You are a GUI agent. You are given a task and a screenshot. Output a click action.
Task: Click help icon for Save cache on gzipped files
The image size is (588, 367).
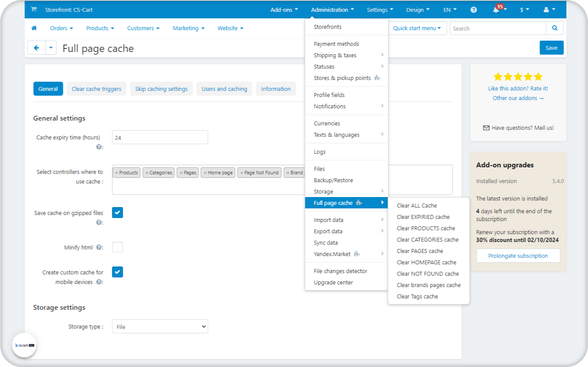pyautogui.click(x=99, y=222)
